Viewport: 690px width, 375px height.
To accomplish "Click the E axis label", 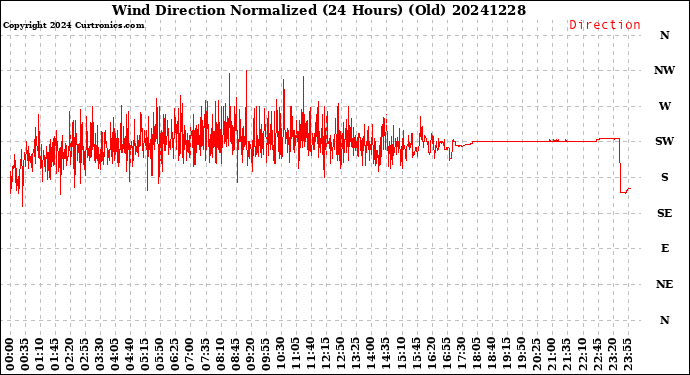I will (x=664, y=248).
